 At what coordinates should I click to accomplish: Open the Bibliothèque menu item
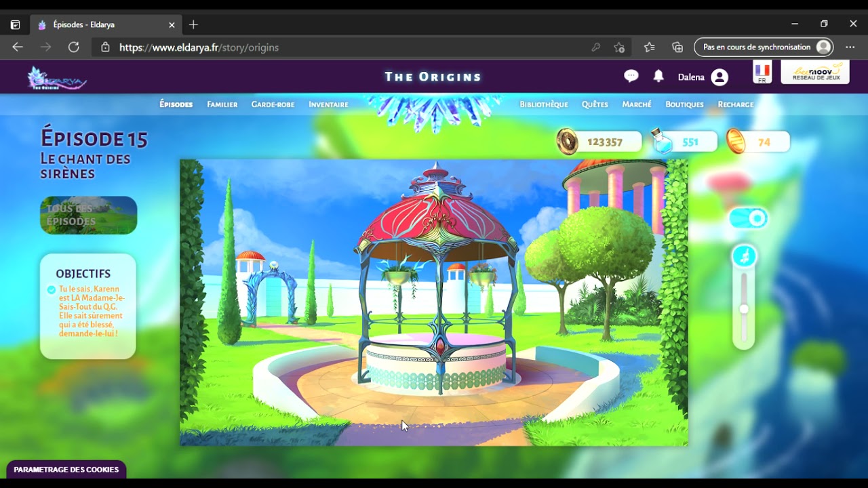click(x=544, y=104)
